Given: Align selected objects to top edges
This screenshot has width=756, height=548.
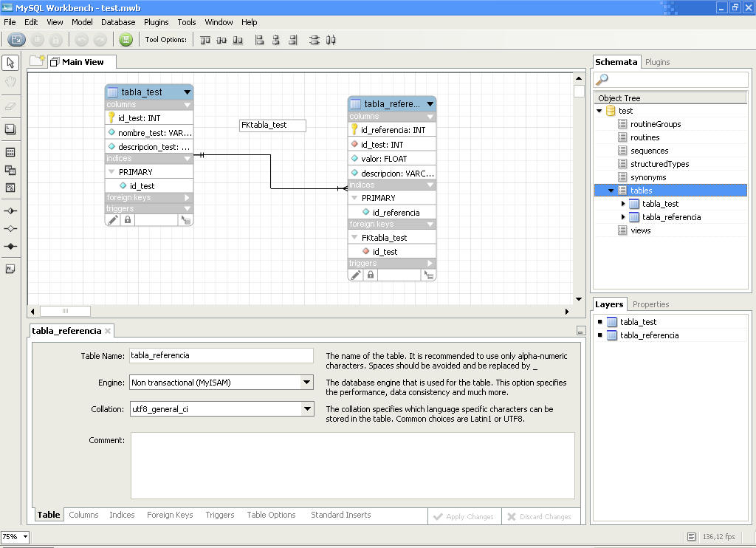Looking at the screenshot, I should [205, 40].
